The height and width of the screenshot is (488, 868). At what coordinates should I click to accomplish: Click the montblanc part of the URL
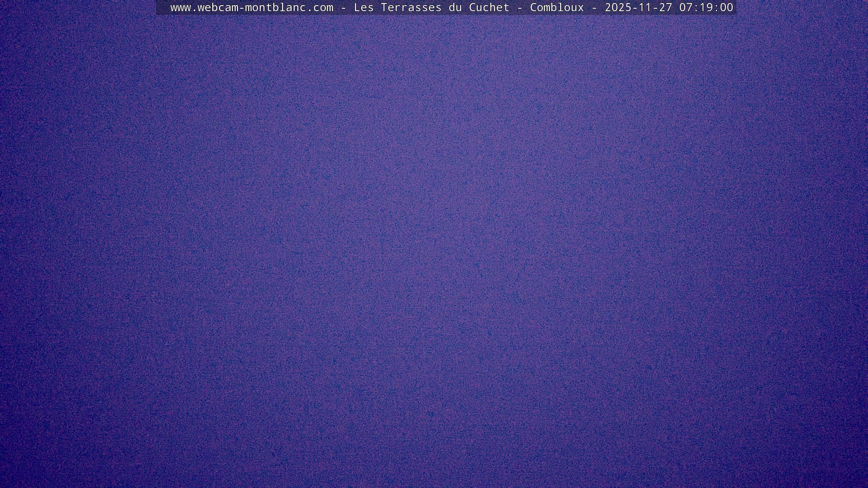(x=275, y=7)
